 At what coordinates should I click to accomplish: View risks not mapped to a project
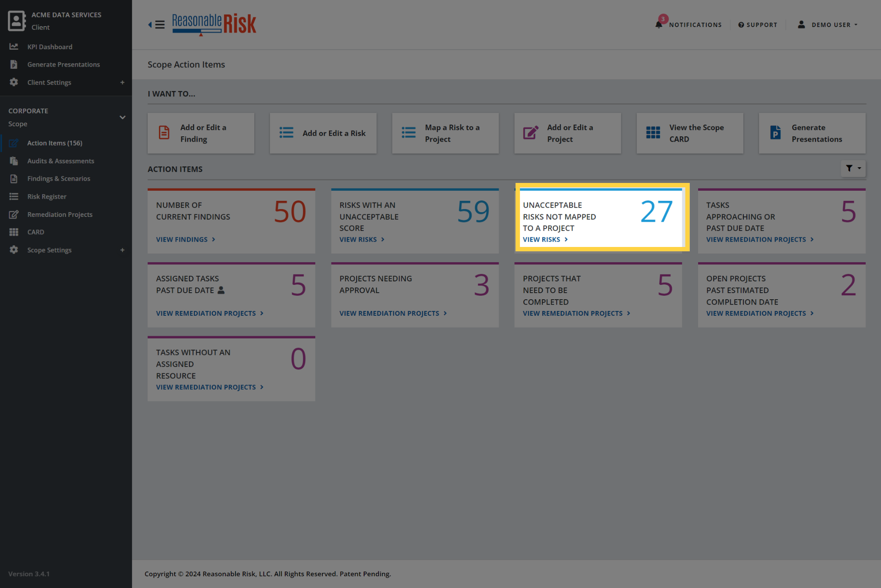545,240
